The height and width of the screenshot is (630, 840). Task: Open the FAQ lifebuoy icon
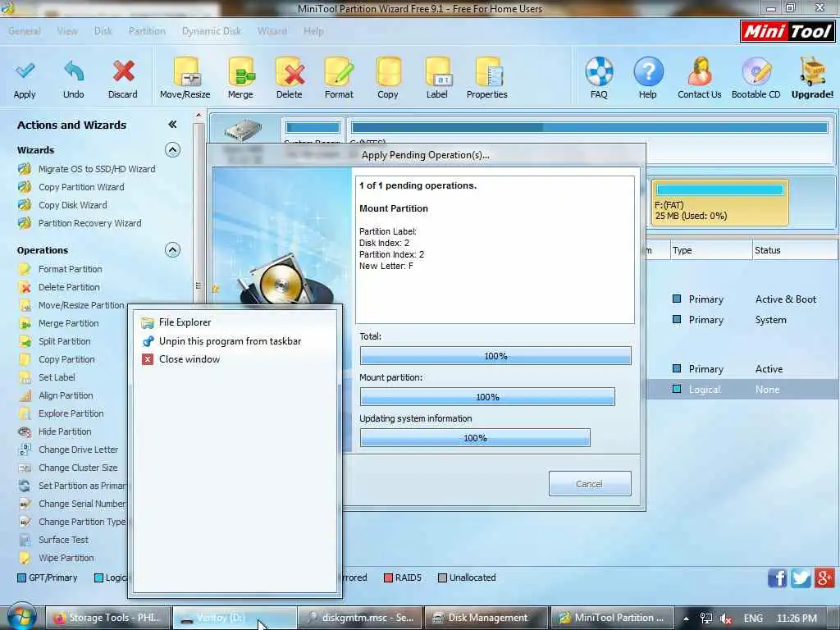click(599, 71)
